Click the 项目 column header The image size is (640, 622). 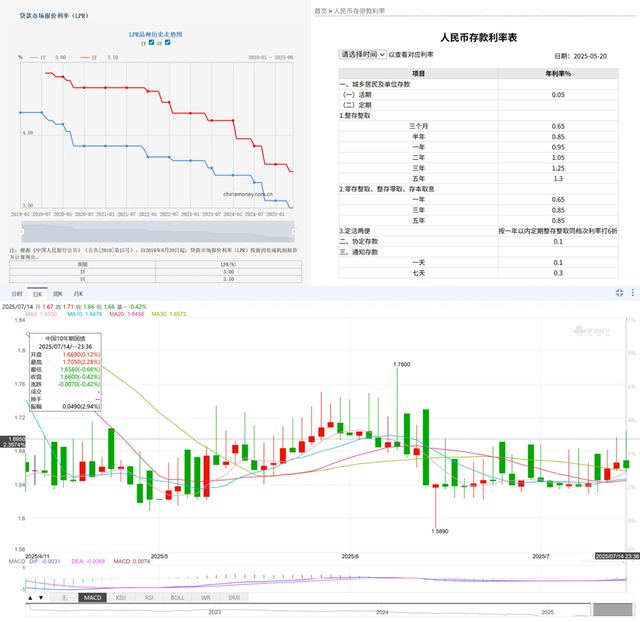(418, 73)
